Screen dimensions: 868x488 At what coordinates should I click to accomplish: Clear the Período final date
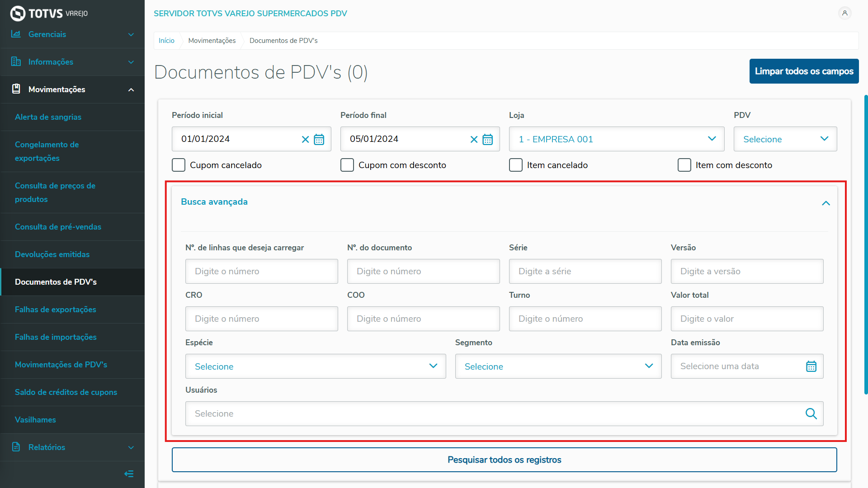point(474,140)
